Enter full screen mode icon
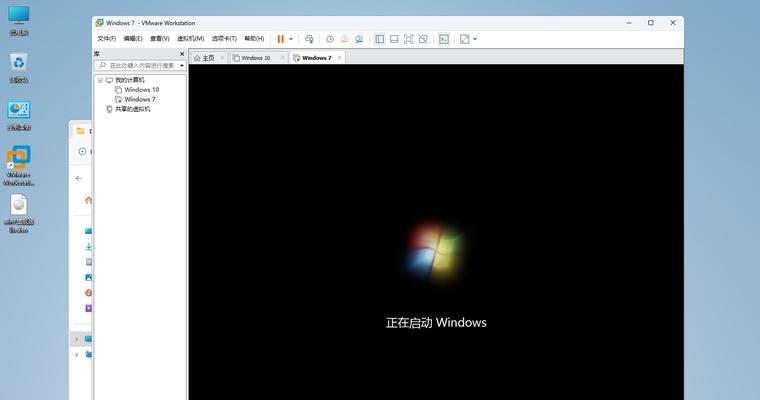 click(409, 39)
